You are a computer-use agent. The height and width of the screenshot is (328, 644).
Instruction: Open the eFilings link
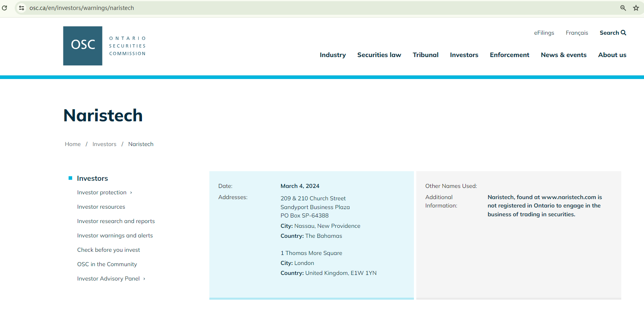click(x=544, y=33)
